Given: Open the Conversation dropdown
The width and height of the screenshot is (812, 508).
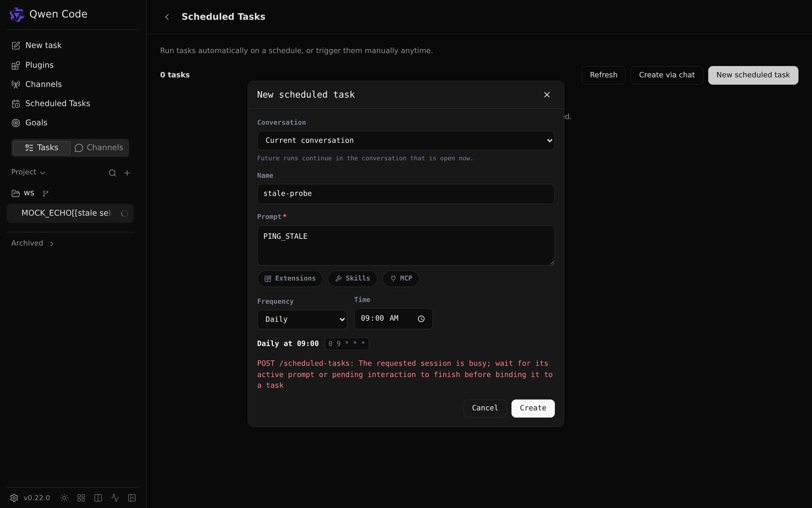Looking at the screenshot, I should pyautogui.click(x=406, y=141).
